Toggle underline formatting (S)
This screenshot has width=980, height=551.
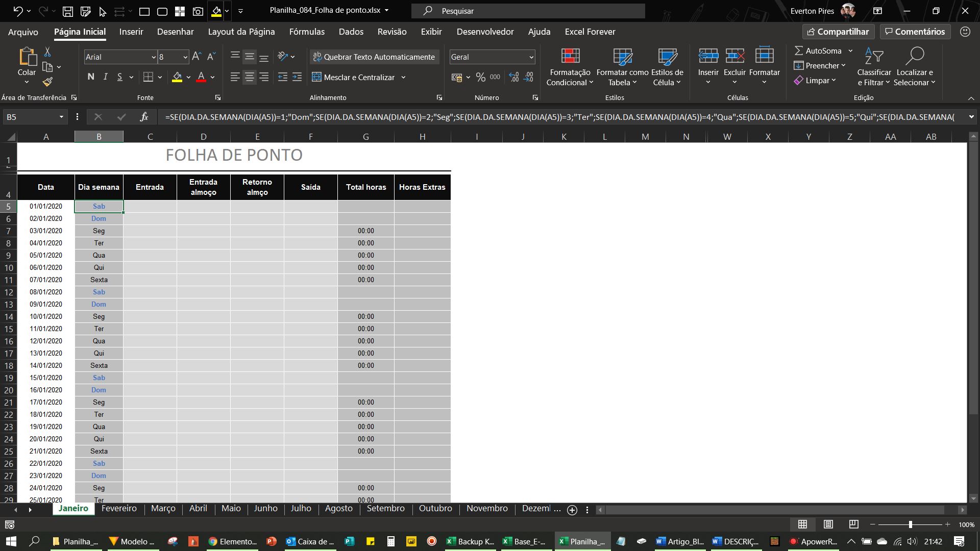pos(119,77)
